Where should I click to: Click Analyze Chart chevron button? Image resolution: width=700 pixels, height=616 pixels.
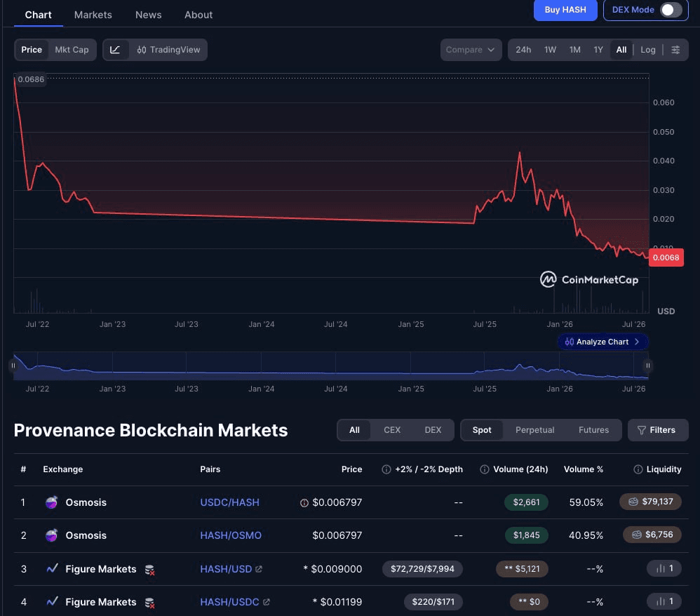(x=603, y=342)
